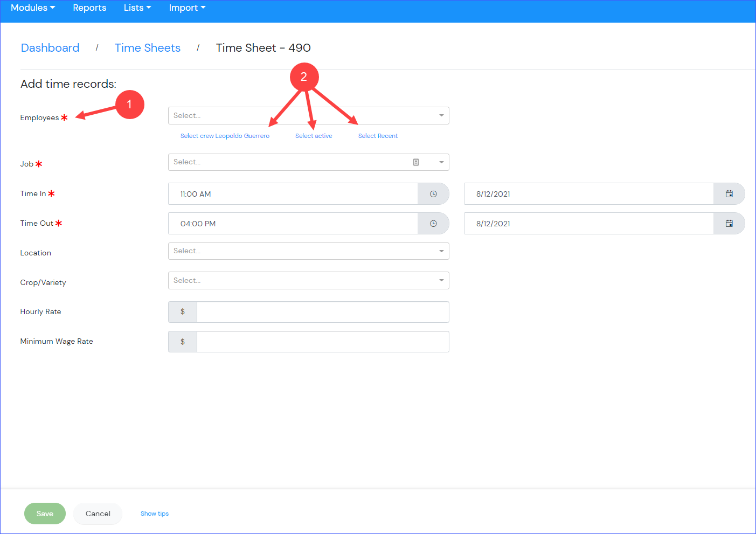756x534 pixels.
Task: Click the Show tips link
Action: pos(155,514)
